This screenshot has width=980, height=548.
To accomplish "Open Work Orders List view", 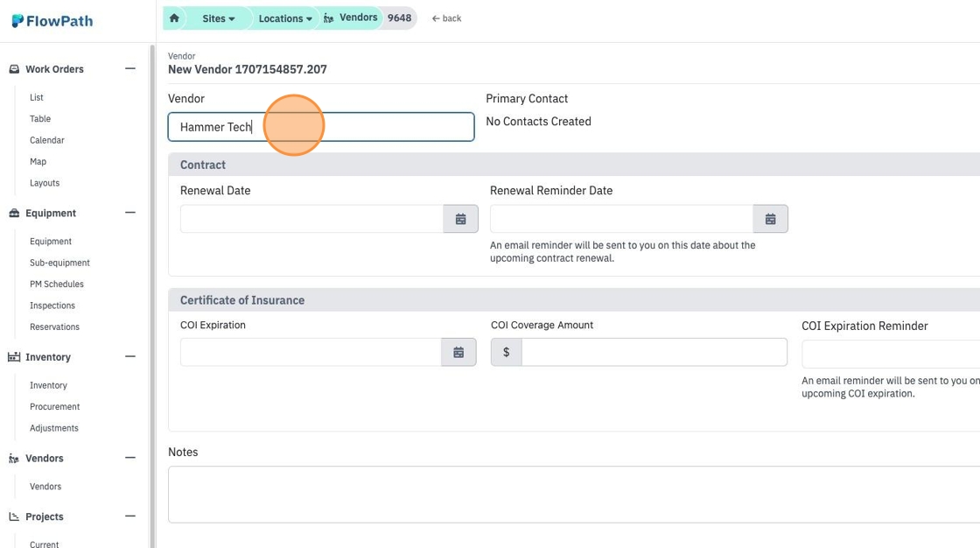I will (x=36, y=97).
